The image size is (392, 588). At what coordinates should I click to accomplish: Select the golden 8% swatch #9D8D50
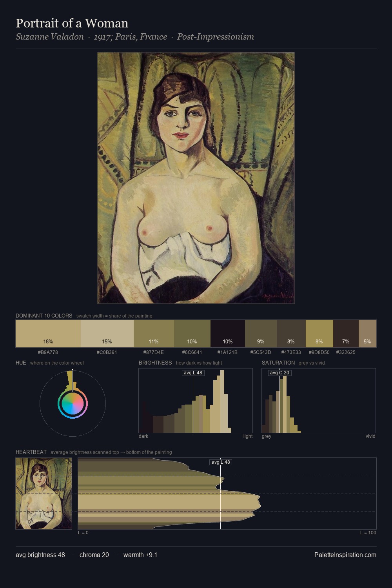(x=319, y=334)
